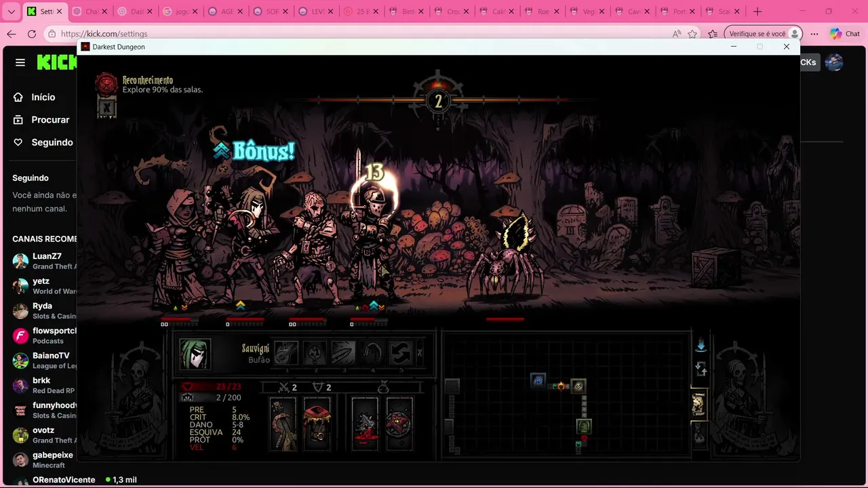Open funnyhoody Slots channel
Viewport: 868px width, 488px height.
[x=43, y=410]
